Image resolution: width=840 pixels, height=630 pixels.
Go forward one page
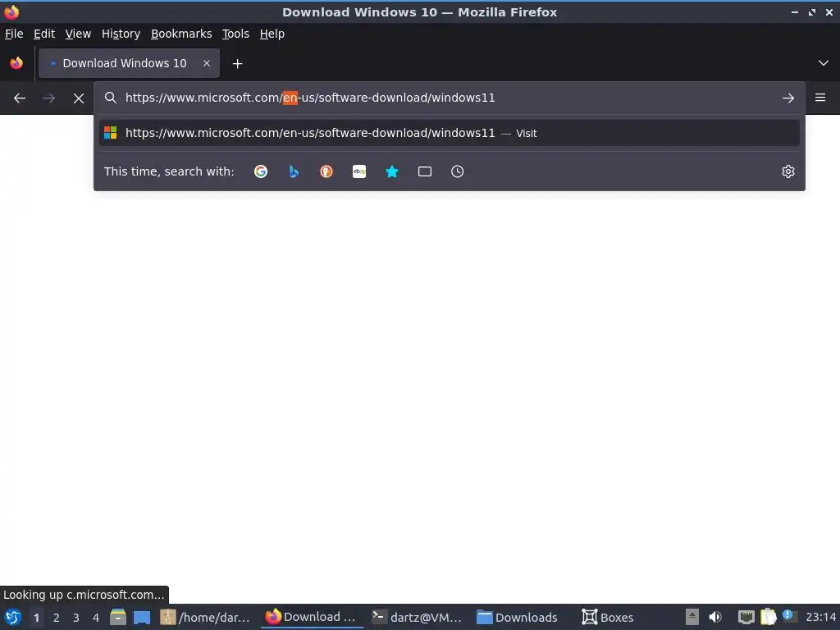[x=48, y=98]
